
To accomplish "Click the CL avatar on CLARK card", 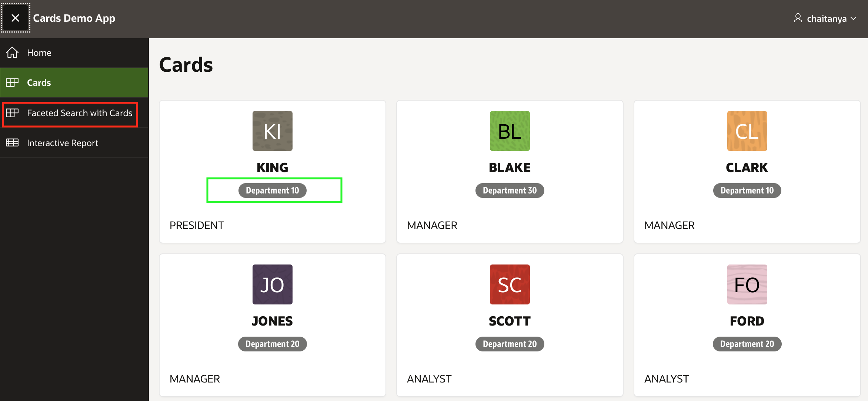I will (747, 131).
